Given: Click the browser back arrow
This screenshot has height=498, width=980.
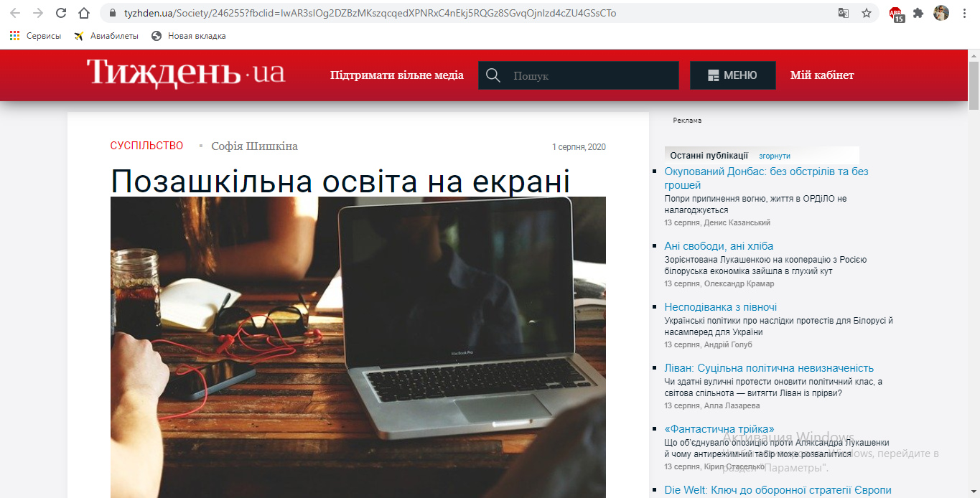Looking at the screenshot, I should [15, 13].
